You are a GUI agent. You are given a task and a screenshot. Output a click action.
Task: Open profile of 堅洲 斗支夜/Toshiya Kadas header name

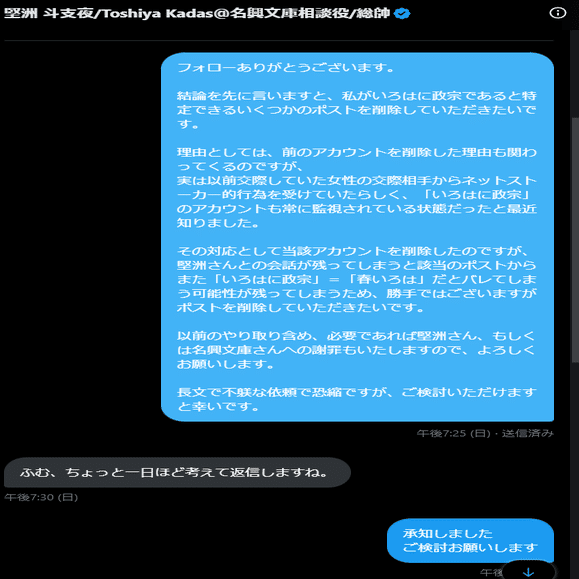(197, 13)
